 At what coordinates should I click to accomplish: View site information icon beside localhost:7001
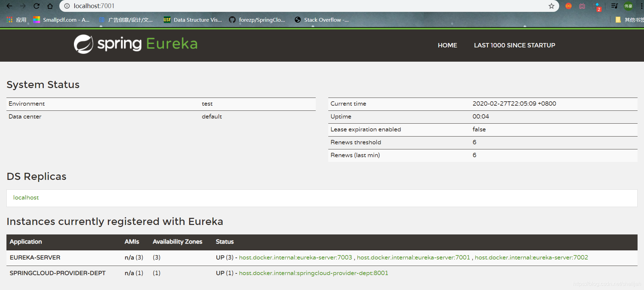tap(67, 6)
